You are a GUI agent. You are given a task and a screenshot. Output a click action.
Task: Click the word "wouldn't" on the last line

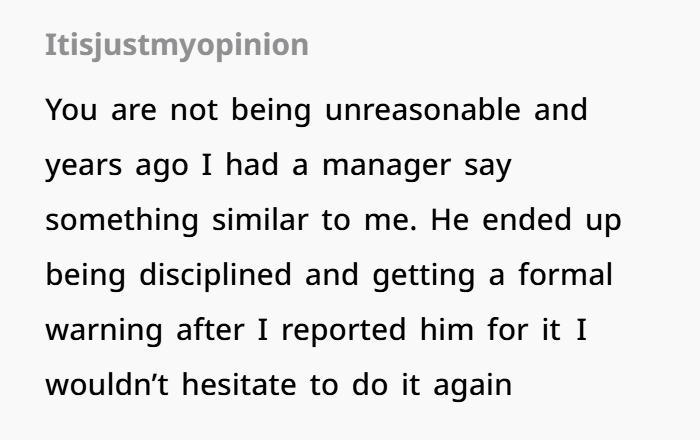[x=107, y=385]
